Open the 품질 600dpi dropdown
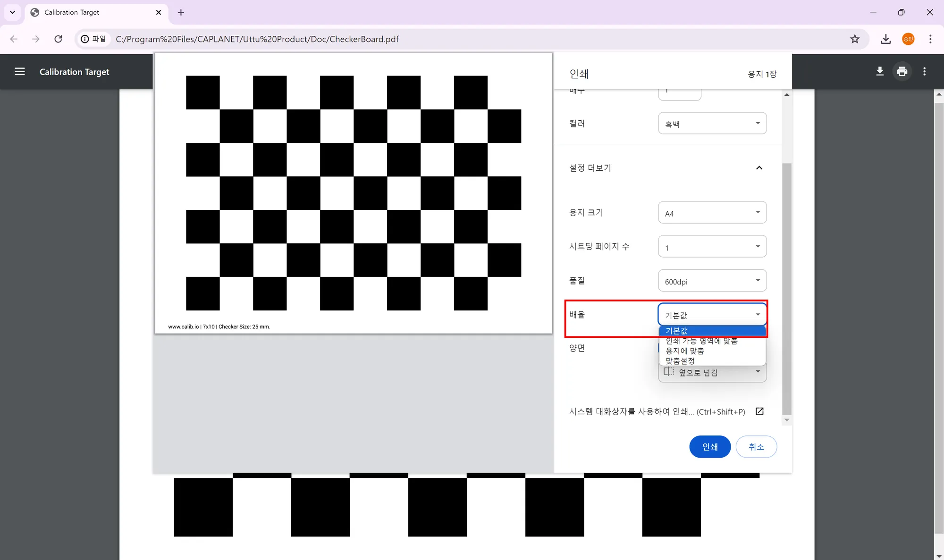Screen dimensions: 944x560 click(x=712, y=281)
